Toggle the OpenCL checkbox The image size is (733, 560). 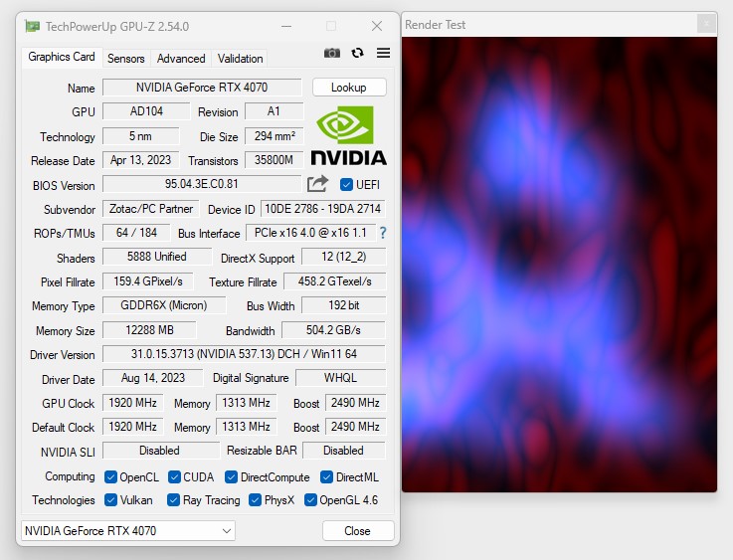(x=110, y=476)
